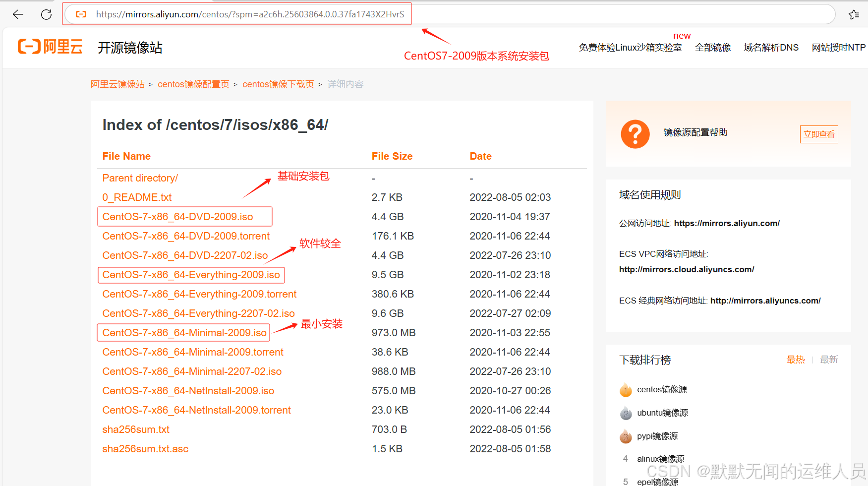Open 全部镜像 navigation item
Image resolution: width=868 pixels, height=486 pixels.
(713, 48)
